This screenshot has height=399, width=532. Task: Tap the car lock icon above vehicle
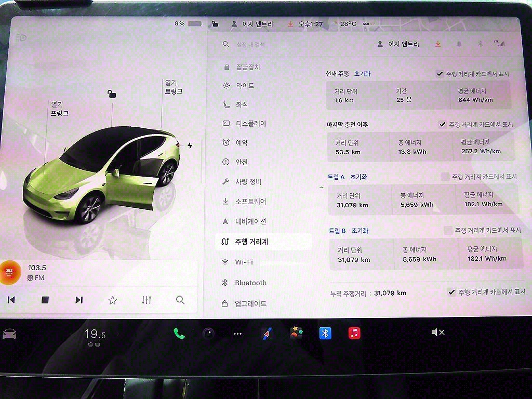112,94
